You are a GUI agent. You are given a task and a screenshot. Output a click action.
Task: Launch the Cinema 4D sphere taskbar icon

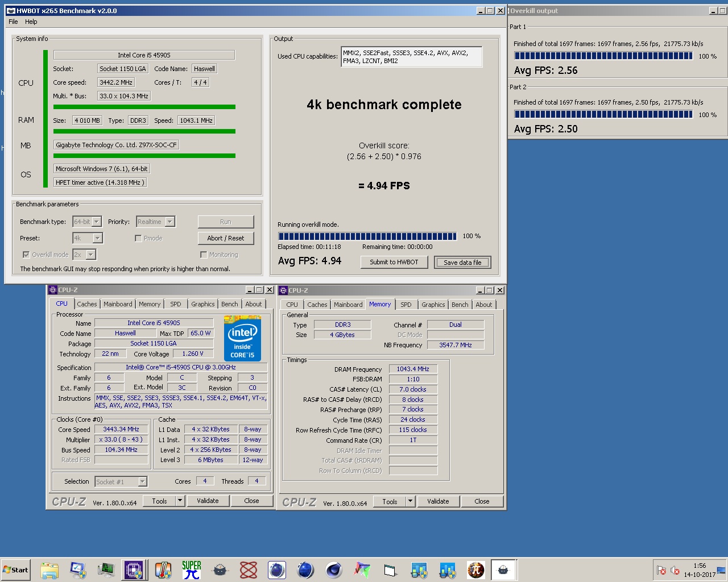point(334,570)
